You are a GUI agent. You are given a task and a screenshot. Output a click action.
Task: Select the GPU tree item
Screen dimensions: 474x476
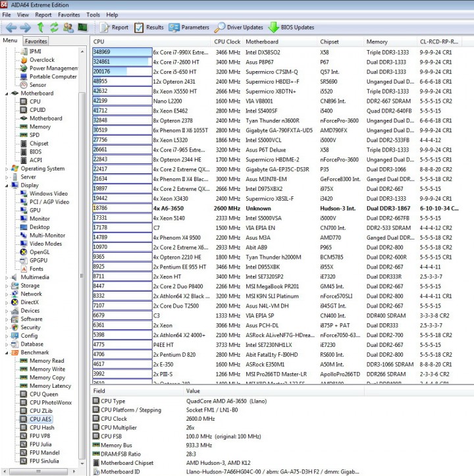point(35,210)
